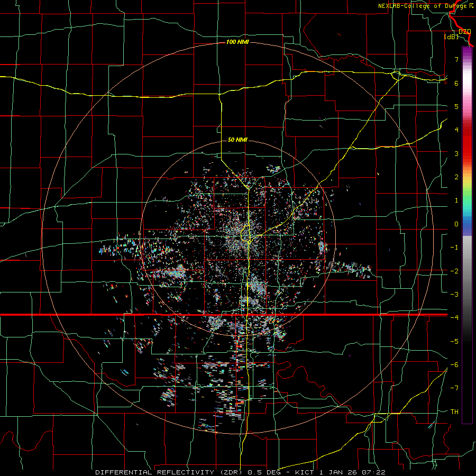Click the -1 value on color scale
476x476 pixels.
454,248
